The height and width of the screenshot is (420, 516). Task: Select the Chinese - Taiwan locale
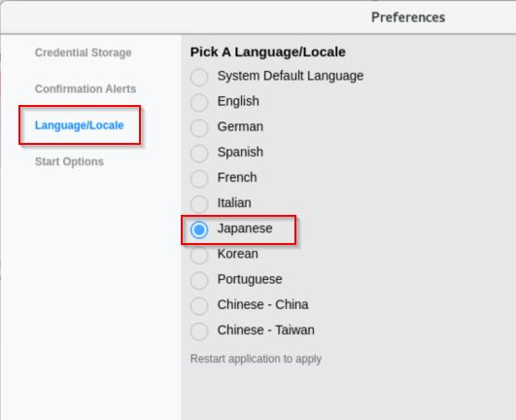click(x=199, y=332)
